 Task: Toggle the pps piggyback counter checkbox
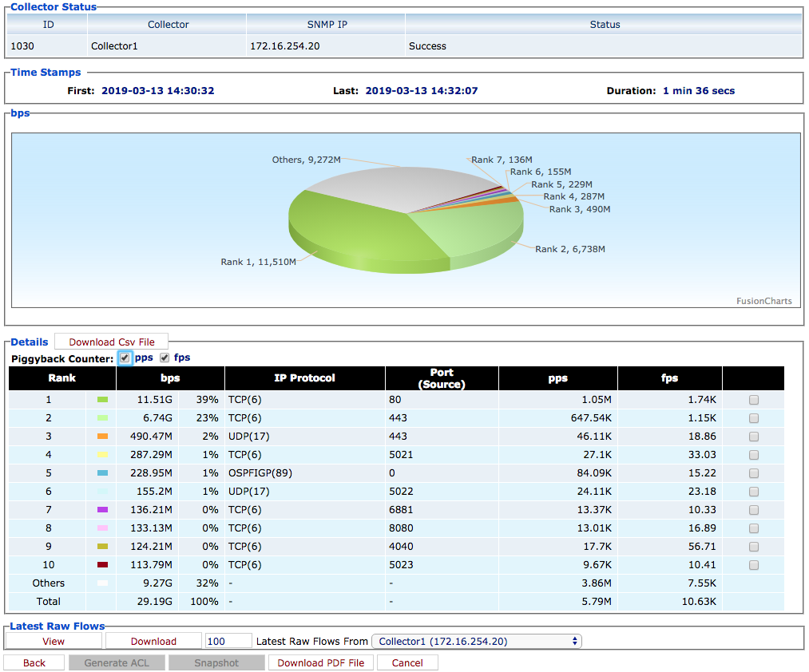[125, 358]
